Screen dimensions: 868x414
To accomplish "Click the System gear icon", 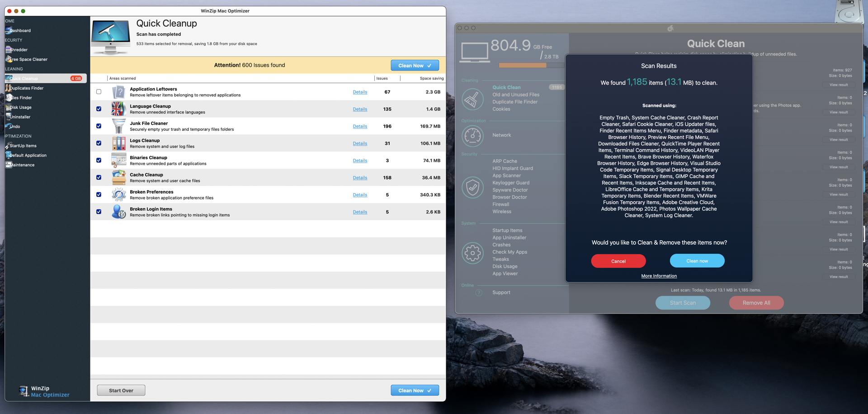I will point(472,253).
